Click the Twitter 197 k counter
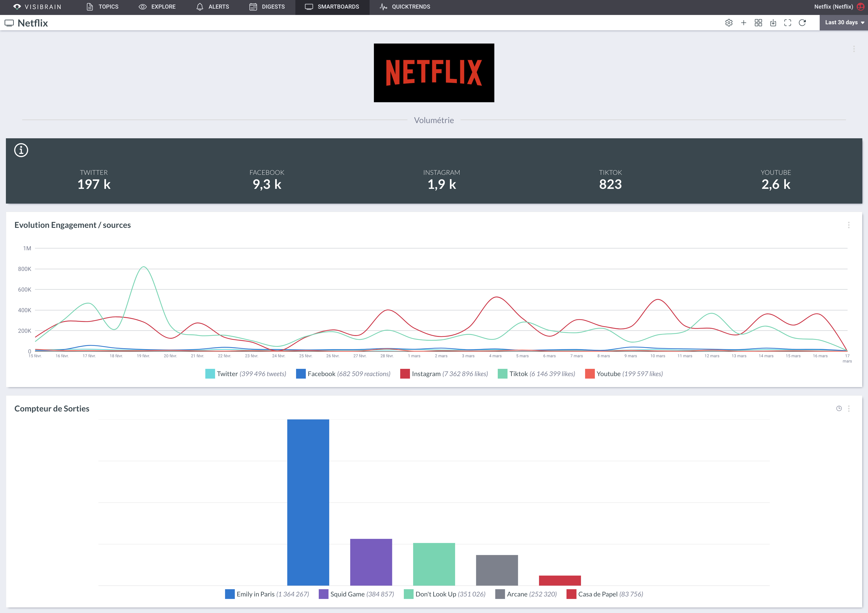 pos(94,180)
